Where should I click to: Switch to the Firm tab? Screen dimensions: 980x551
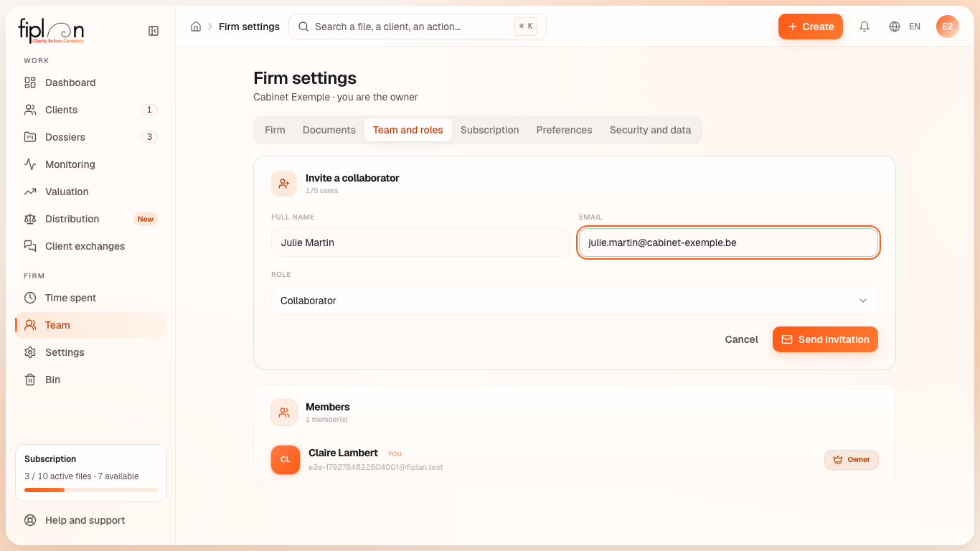[275, 130]
